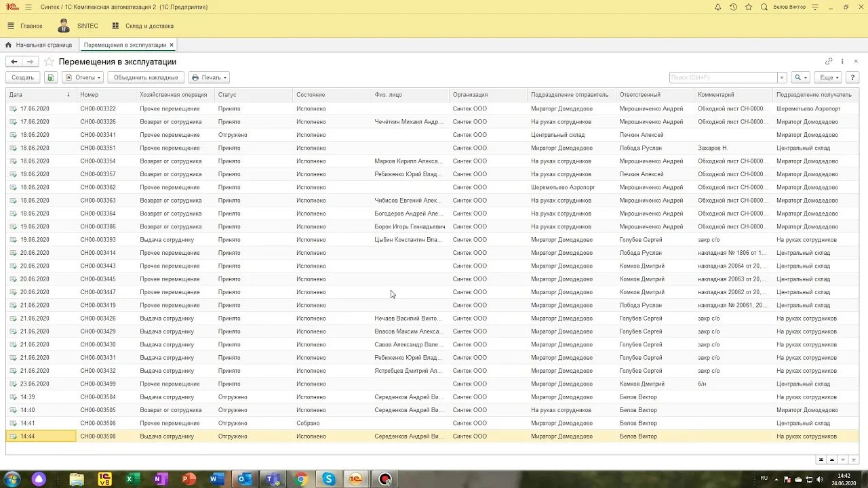This screenshot has height=488, width=868.
Task: Add this list to favorites star
Action: (x=49, y=62)
